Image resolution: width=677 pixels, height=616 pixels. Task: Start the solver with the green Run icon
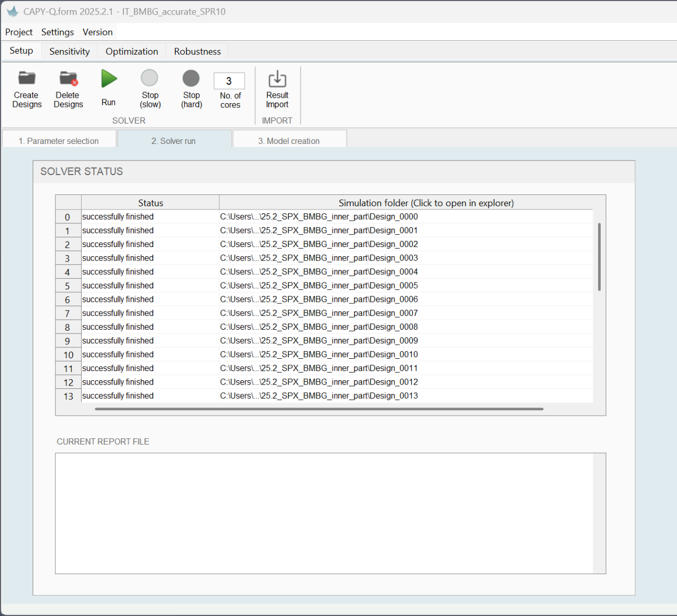[109, 78]
